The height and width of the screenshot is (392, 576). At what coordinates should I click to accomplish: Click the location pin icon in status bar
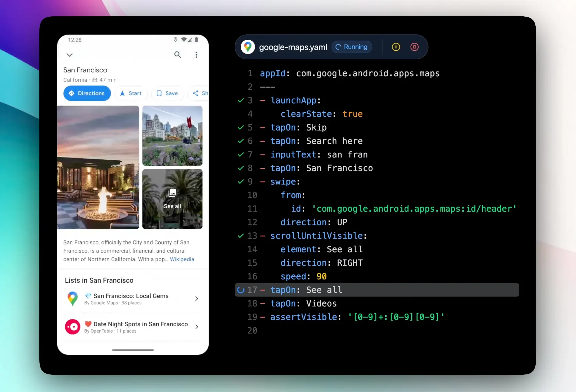[x=175, y=39]
